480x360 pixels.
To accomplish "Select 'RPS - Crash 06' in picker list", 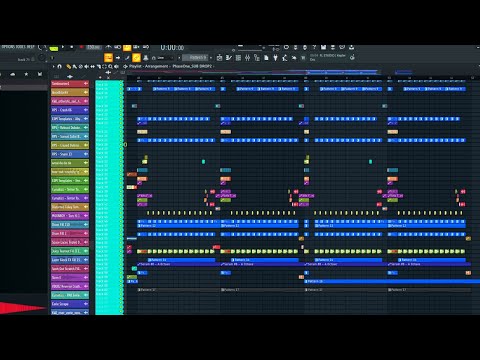I will [x=70, y=110].
